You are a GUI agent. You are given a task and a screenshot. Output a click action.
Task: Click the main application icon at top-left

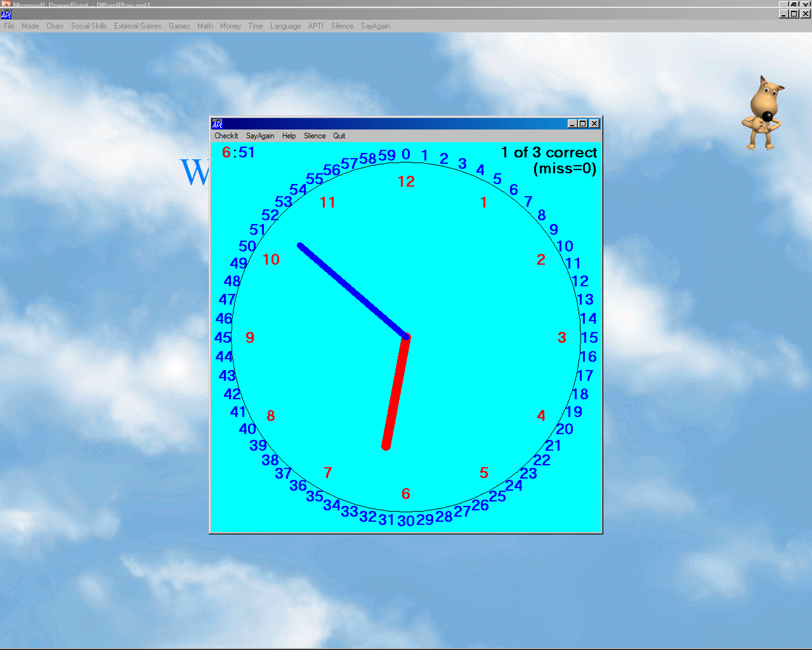pos(6,14)
